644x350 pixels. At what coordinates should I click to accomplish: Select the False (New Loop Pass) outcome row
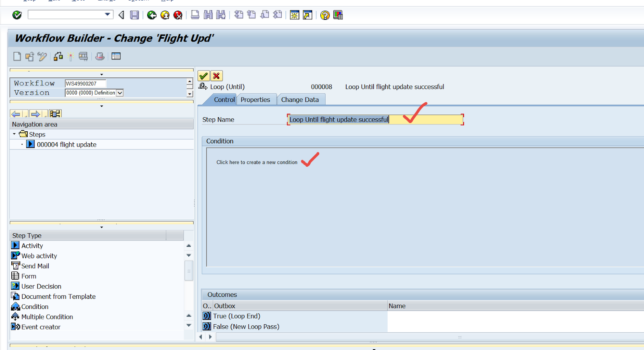click(246, 327)
